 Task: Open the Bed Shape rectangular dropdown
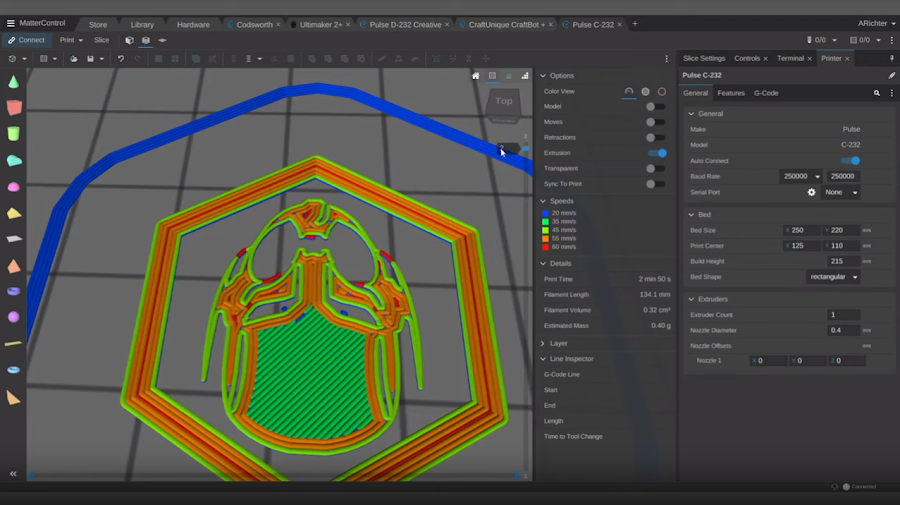coord(833,277)
